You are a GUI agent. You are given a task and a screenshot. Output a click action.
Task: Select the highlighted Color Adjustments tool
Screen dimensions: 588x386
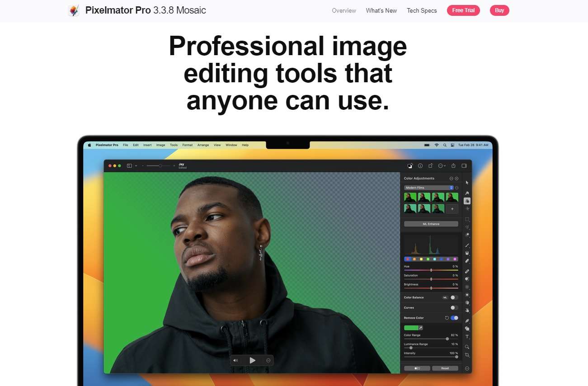[467, 201]
